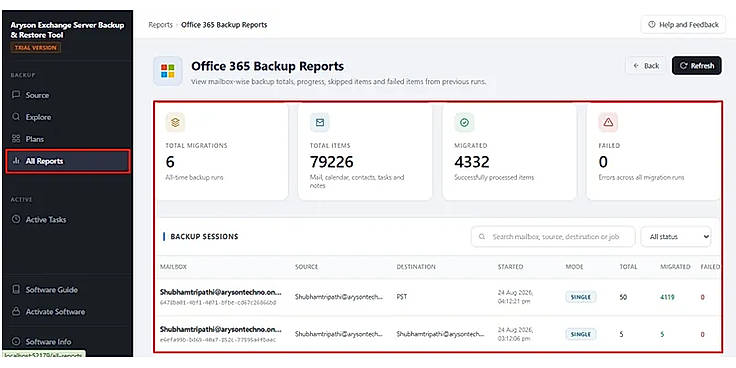
Task: Click the MODE column header
Action: [x=575, y=267]
